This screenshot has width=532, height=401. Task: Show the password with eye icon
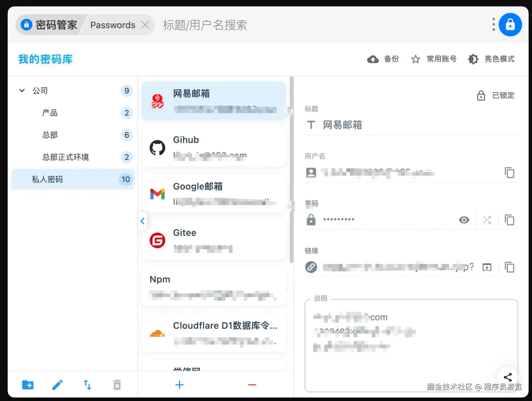[464, 220]
